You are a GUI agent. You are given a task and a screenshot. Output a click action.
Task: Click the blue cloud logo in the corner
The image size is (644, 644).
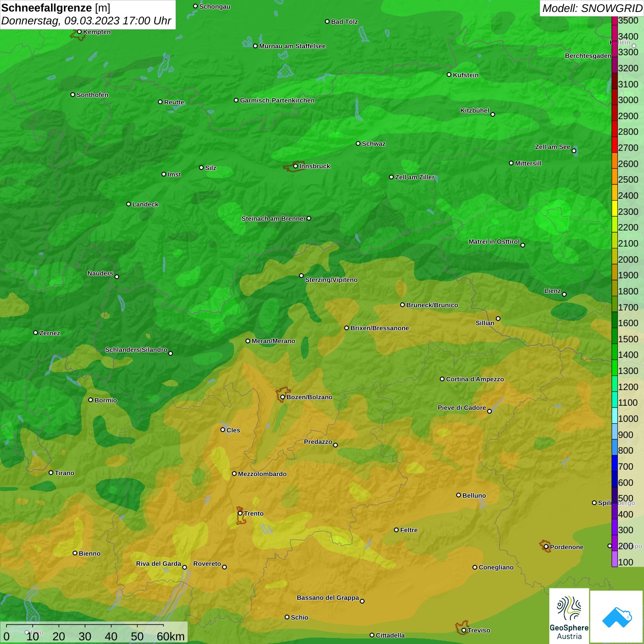pyautogui.click(x=617, y=617)
